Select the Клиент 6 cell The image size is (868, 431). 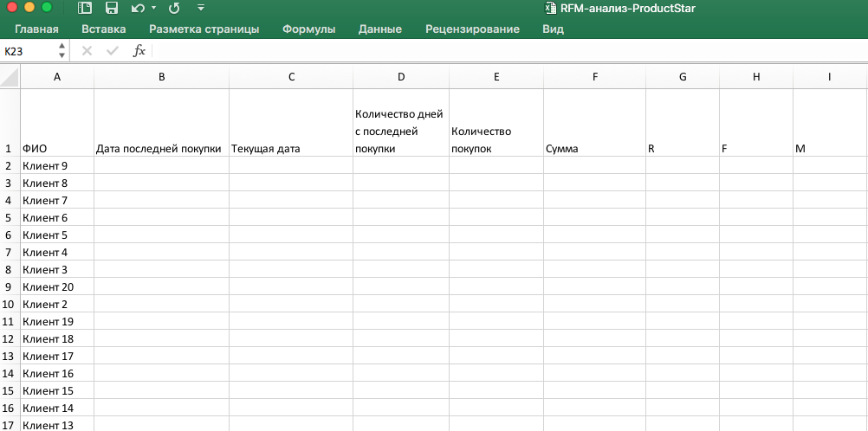(x=57, y=217)
